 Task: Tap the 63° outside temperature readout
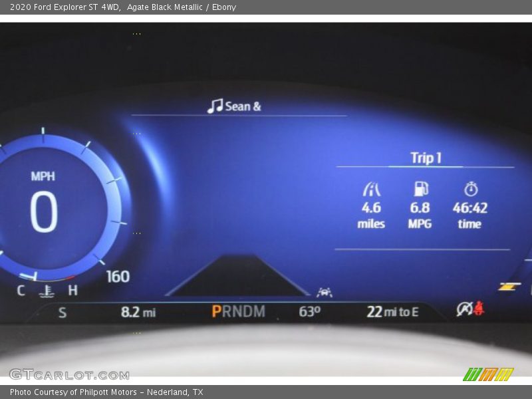tap(309, 311)
